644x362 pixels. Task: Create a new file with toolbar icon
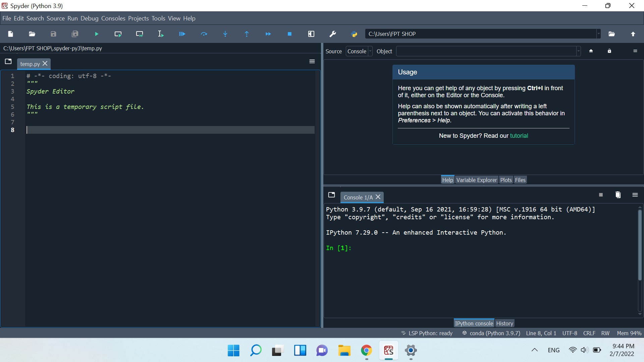click(10, 34)
